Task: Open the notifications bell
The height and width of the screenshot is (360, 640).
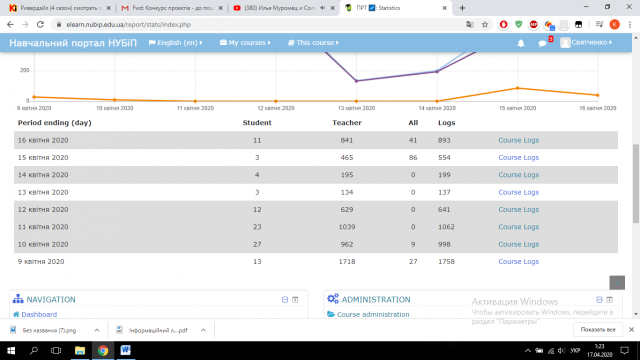Action: pyautogui.click(x=521, y=43)
